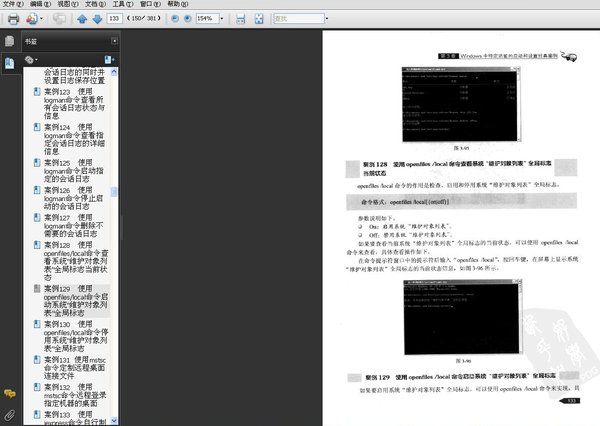Viewport: 600px width, 426px height.
Task: Click the print icon in toolbar
Action: coord(13,19)
